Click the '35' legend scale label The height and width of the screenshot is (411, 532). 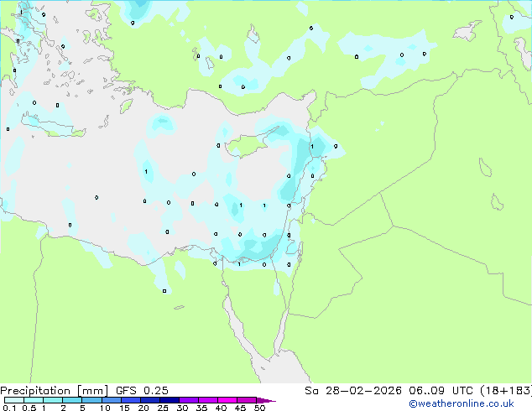[x=201, y=408]
